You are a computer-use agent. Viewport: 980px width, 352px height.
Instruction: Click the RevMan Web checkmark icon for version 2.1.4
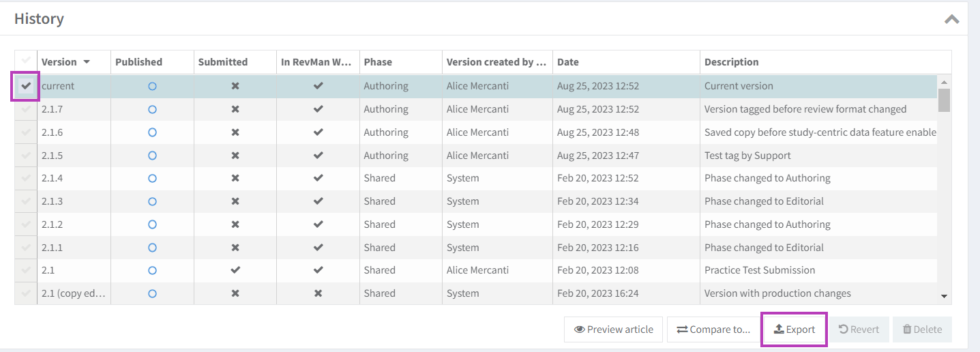[x=318, y=178]
